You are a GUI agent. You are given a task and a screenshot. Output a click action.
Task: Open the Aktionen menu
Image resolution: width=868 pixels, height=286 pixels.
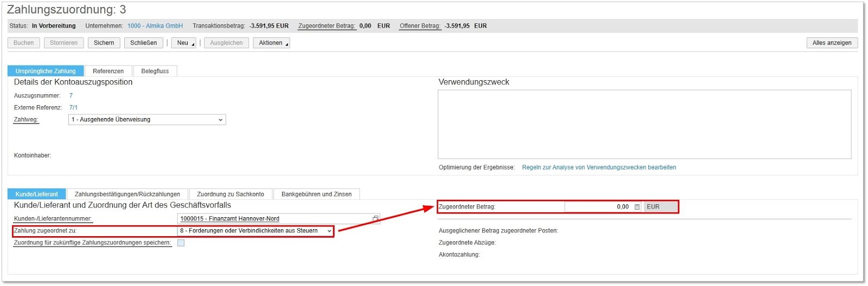[271, 43]
